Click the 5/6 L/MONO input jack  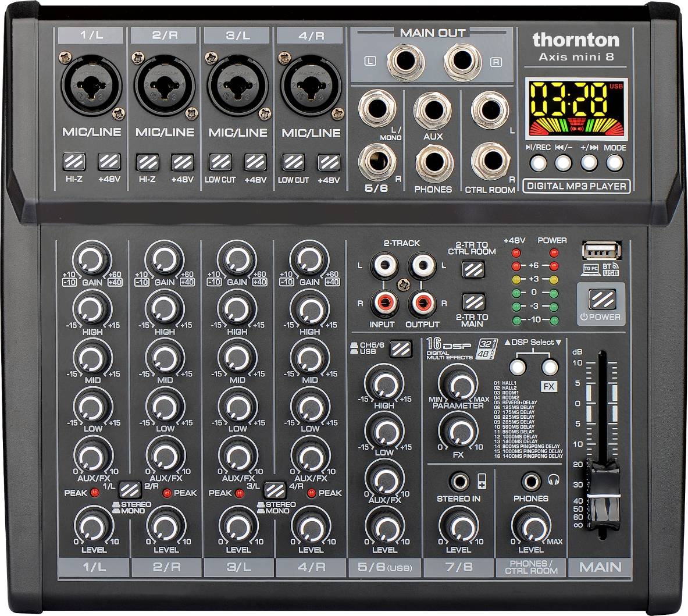[x=377, y=109]
